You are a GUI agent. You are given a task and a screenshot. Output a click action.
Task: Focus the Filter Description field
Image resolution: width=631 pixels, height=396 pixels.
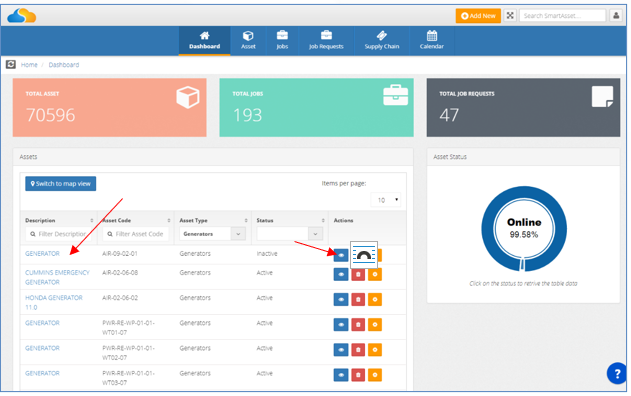point(59,234)
